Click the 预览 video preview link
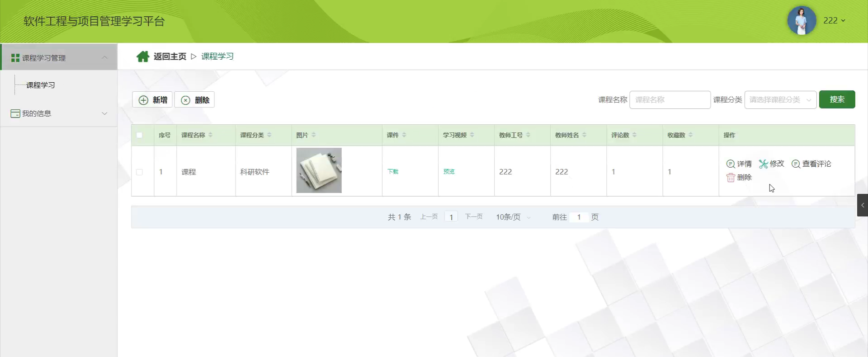 449,172
